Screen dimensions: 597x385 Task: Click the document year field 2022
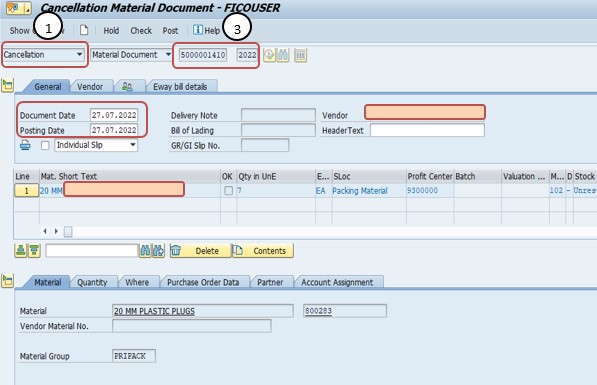point(247,55)
